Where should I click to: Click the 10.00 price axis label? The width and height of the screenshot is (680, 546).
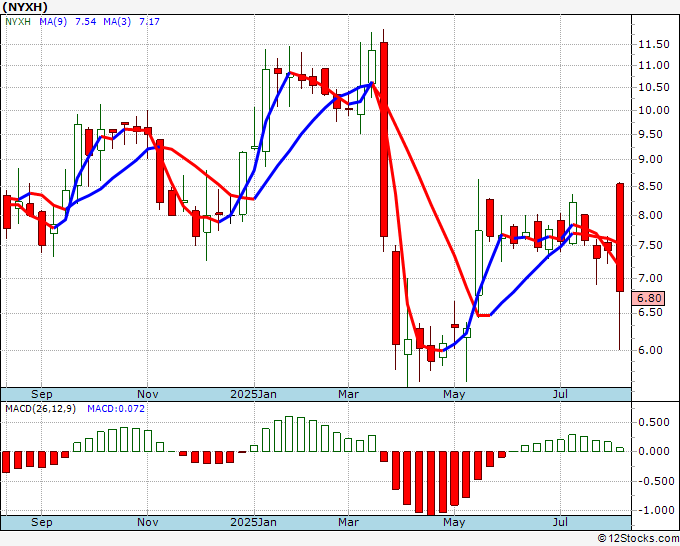654,110
